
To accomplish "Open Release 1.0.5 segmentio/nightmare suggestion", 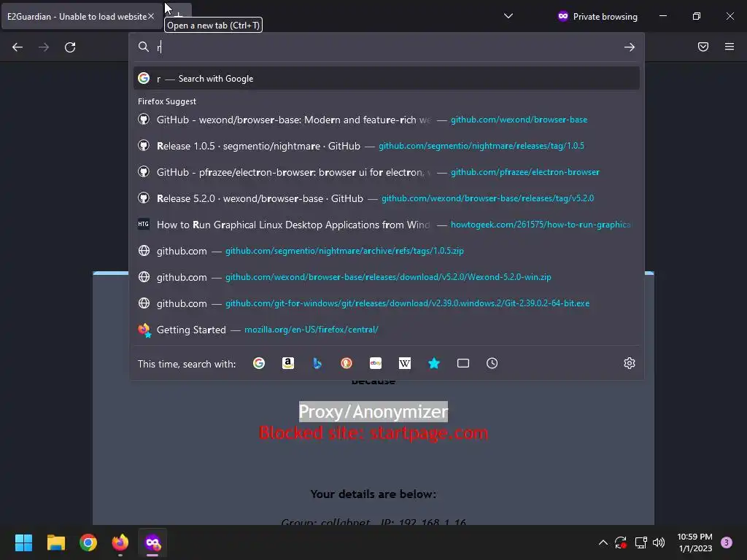I will click(x=387, y=146).
